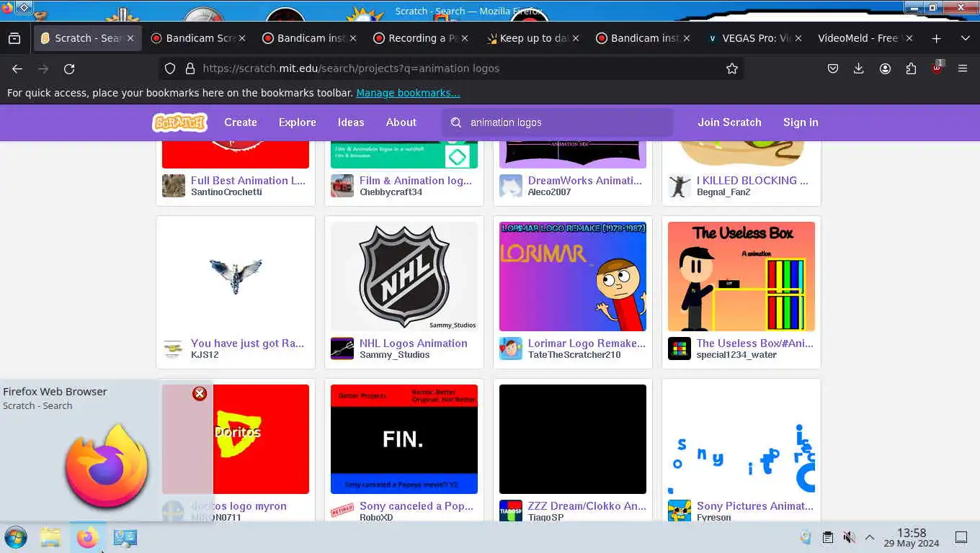The height and width of the screenshot is (553, 980).
Task: Close the Bandicam Screen tab
Action: pyautogui.click(x=242, y=38)
